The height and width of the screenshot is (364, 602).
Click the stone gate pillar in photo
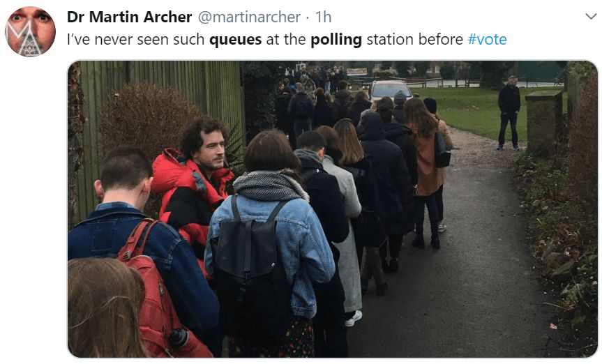544,121
